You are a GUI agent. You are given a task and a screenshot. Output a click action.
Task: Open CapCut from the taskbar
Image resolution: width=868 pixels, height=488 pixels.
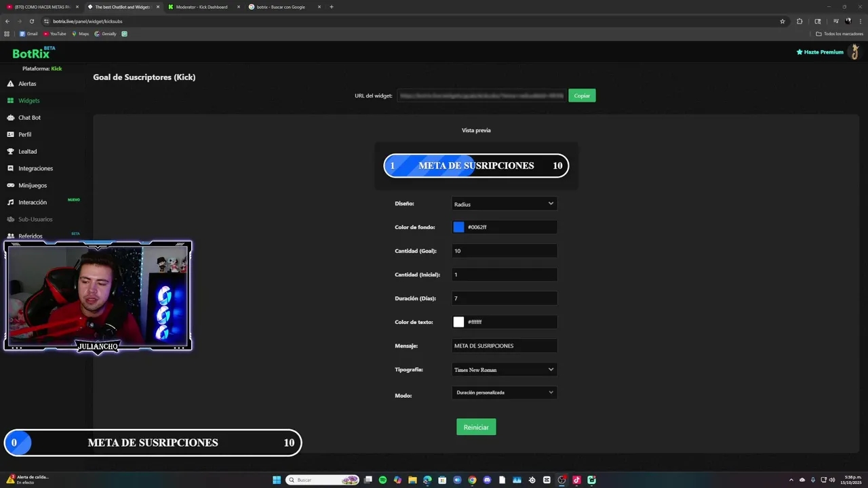click(547, 480)
